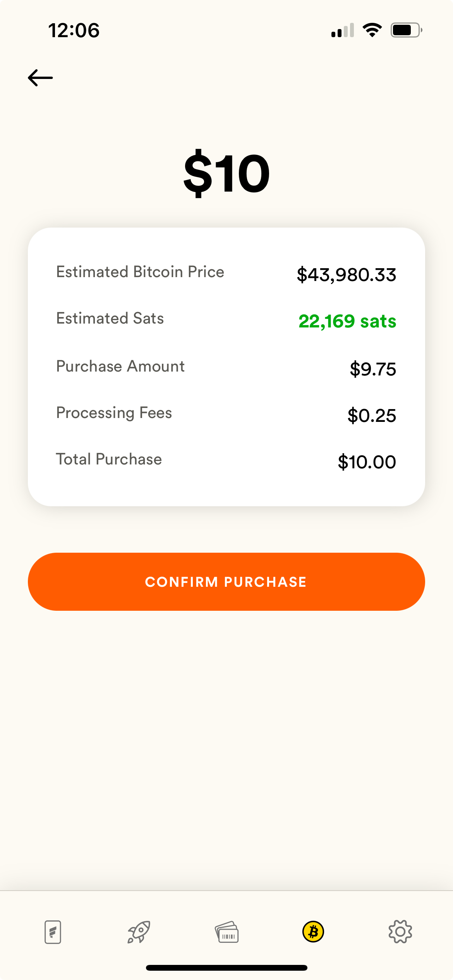
Task: Tap the Processing Fees $0.25 value
Action: click(x=372, y=415)
